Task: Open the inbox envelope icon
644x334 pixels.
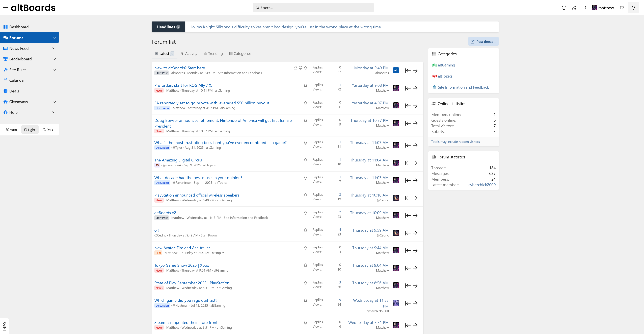Action: [622, 8]
